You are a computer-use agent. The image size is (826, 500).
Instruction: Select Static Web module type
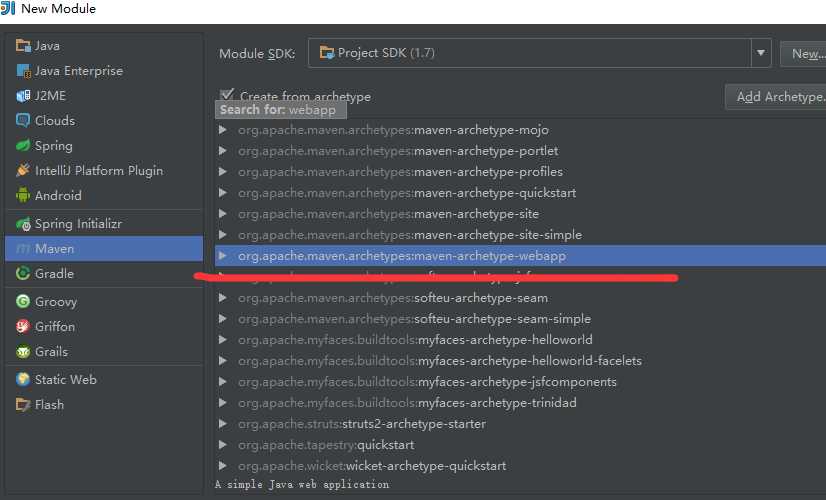pos(104,379)
